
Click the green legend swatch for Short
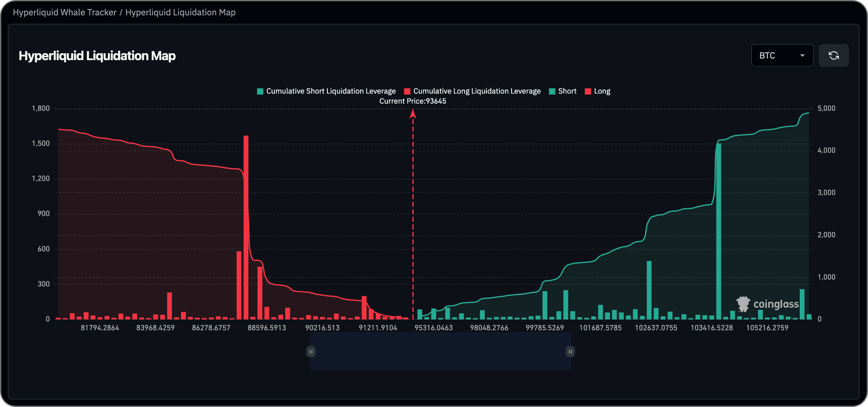pos(552,92)
